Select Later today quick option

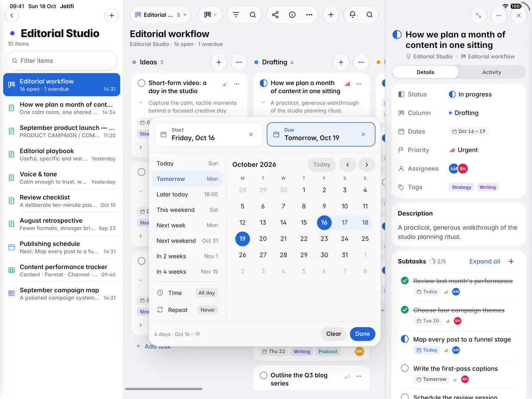(x=187, y=195)
